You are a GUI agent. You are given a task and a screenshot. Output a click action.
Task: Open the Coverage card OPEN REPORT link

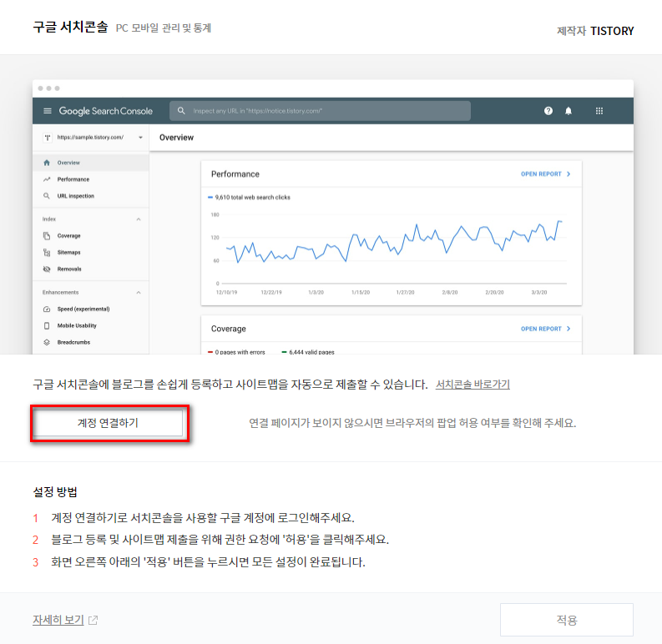545,329
